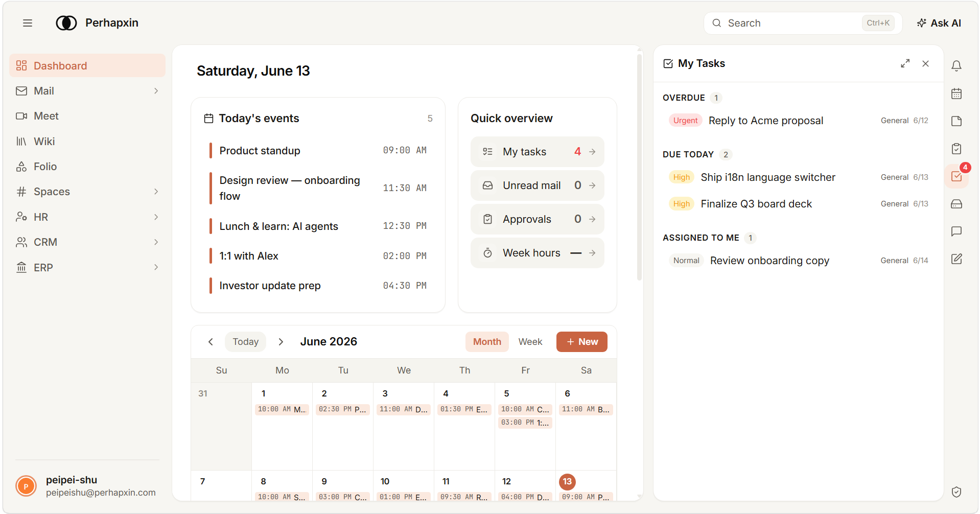
Task: Open the calendar icon in right rail
Action: tap(956, 94)
